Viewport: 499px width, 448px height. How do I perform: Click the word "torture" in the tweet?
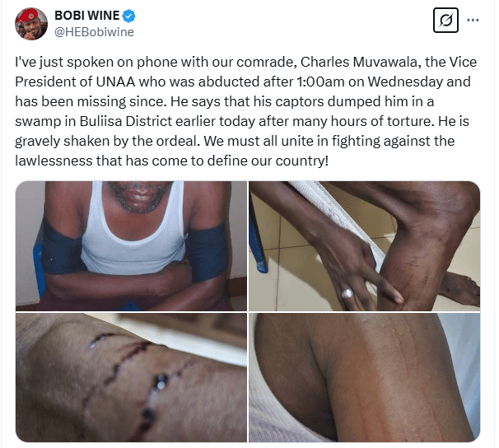click(410, 121)
